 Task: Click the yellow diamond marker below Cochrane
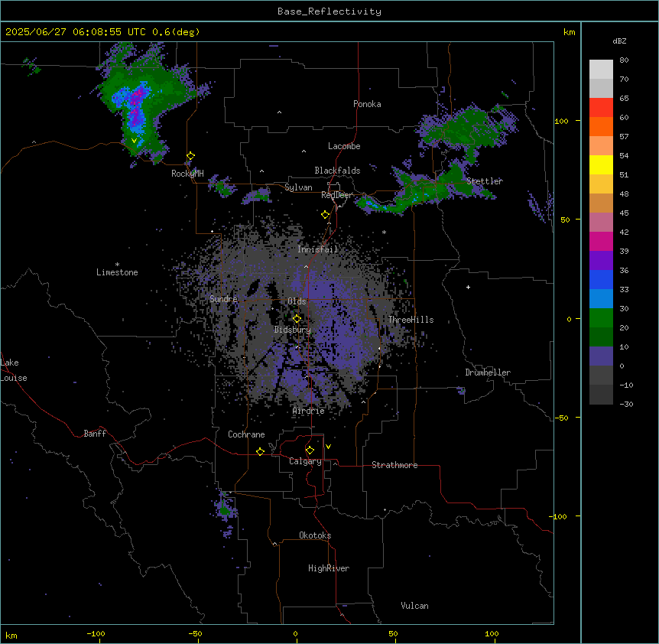pos(260,451)
